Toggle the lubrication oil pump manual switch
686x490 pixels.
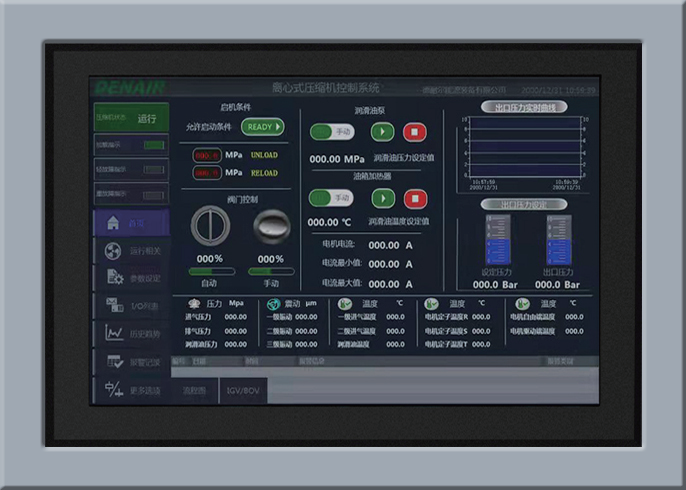333,131
